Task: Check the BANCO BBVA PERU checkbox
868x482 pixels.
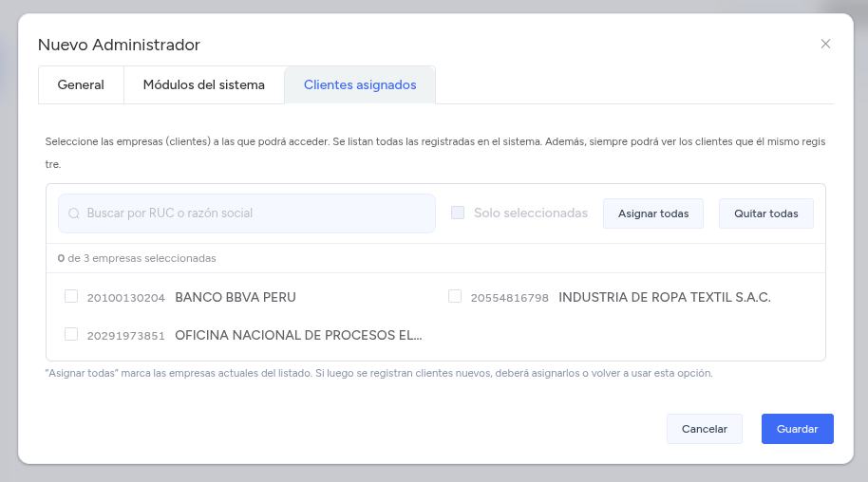Action: coord(71,296)
